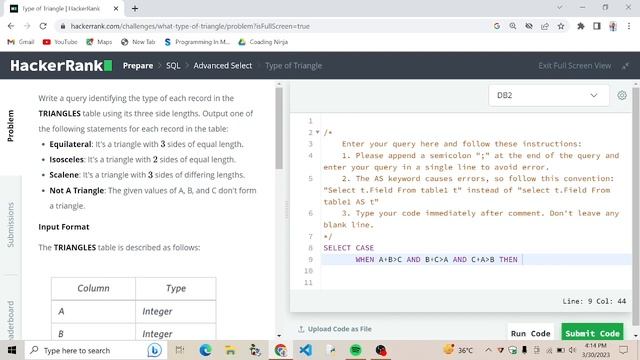
Task: Click the browser forward arrow
Action: (27, 26)
